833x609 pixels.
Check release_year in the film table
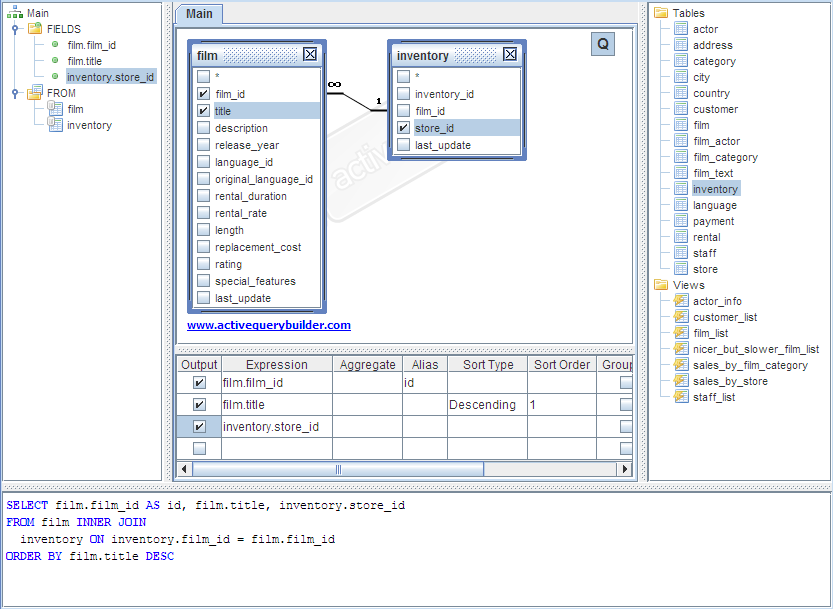203,145
